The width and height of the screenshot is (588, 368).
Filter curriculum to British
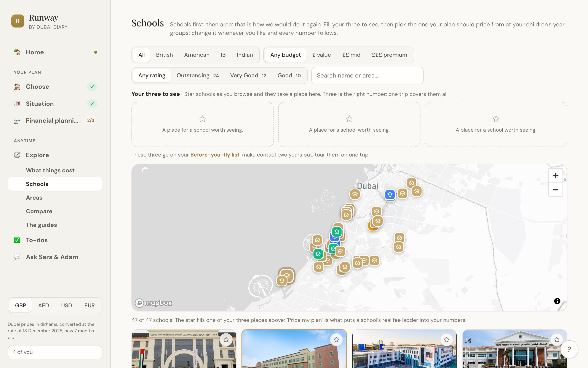pyautogui.click(x=164, y=55)
